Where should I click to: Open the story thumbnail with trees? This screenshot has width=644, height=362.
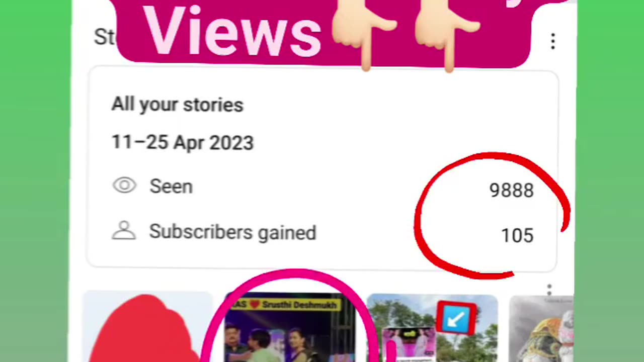432,328
